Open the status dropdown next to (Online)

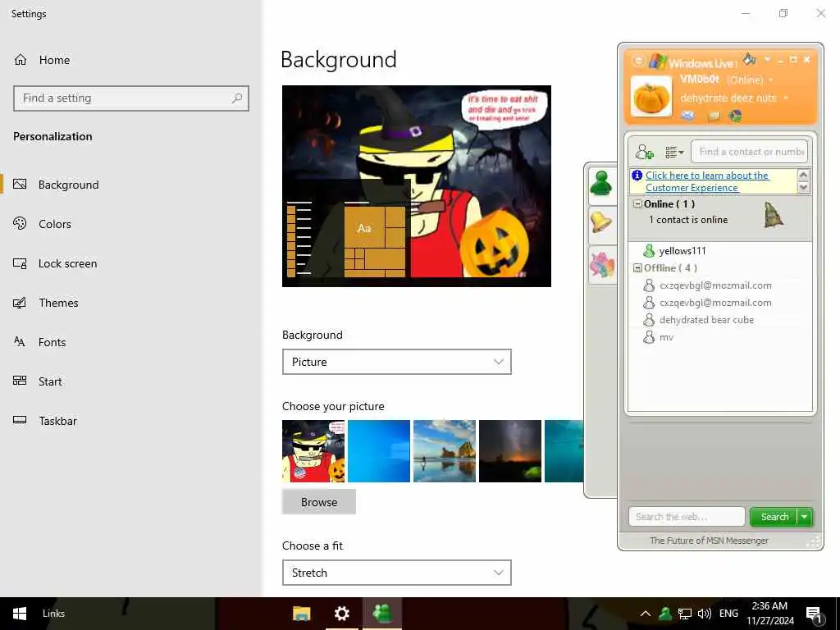point(771,80)
